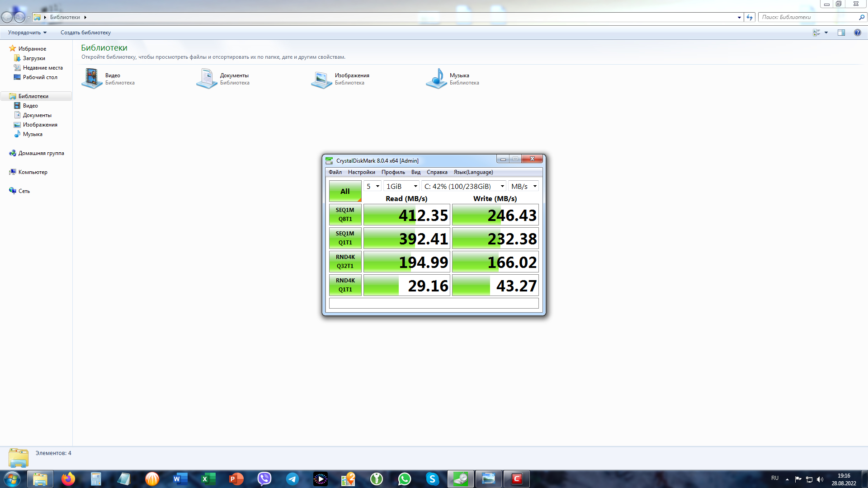Open Telegram from the taskbar
The width and height of the screenshot is (868, 488).
292,479
